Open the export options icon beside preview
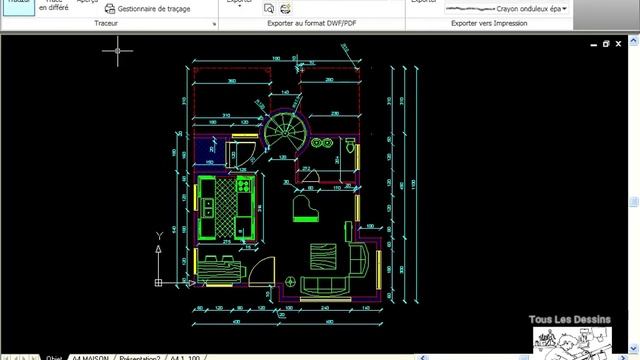This screenshot has height=360, width=640. click(285, 8)
